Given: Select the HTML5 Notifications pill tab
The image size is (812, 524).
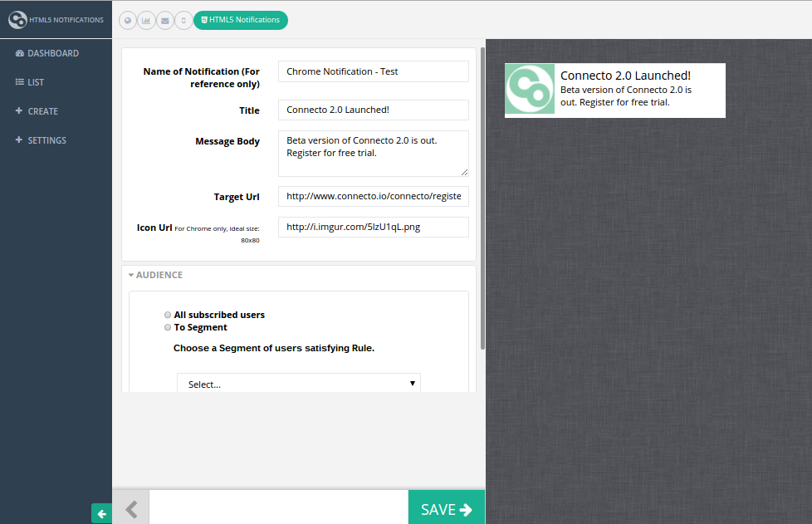Looking at the screenshot, I should tap(241, 20).
